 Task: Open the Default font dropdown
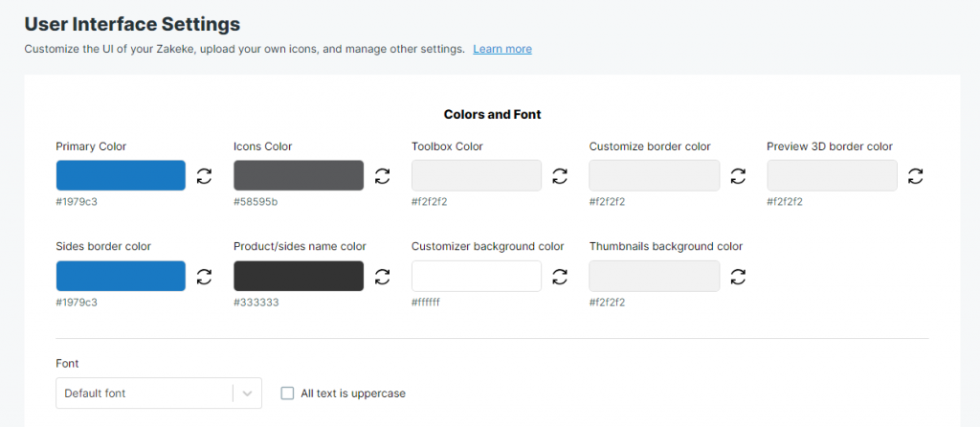coord(159,393)
